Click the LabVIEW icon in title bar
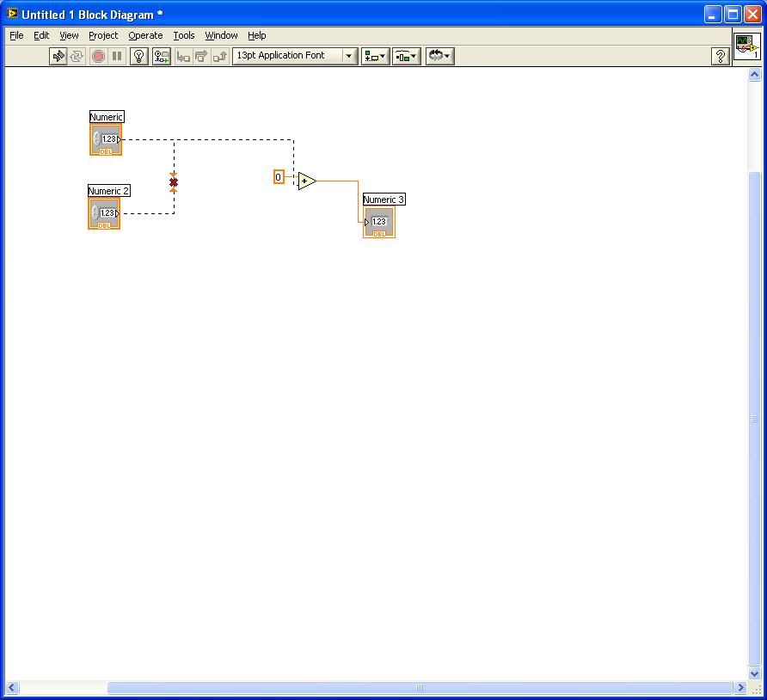This screenshot has height=700, width=767. click(12, 14)
